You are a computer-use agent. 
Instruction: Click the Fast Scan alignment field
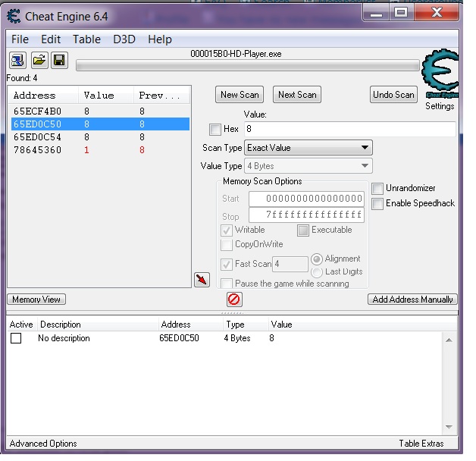(290, 264)
